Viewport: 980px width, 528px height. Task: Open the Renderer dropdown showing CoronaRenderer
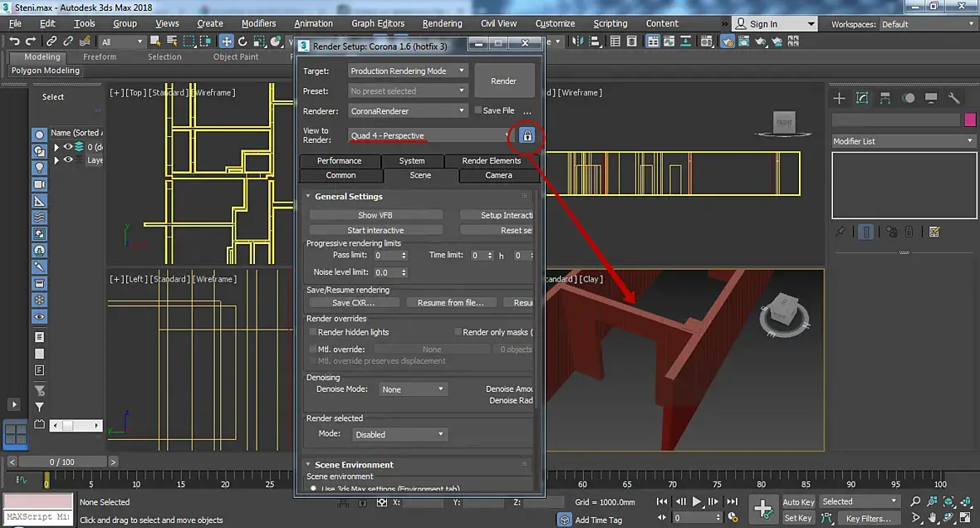pyautogui.click(x=408, y=110)
